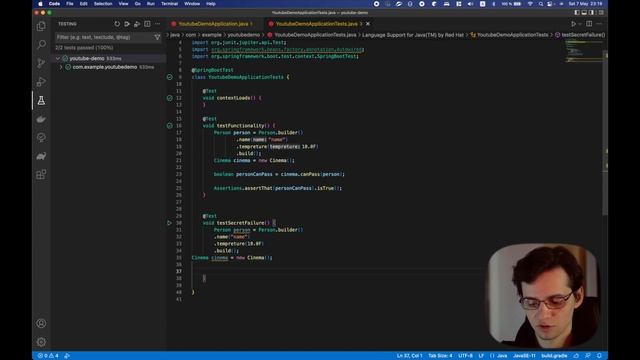Click errors and warnings count in status bar
640x360 pixels.
pyautogui.click(x=48, y=356)
